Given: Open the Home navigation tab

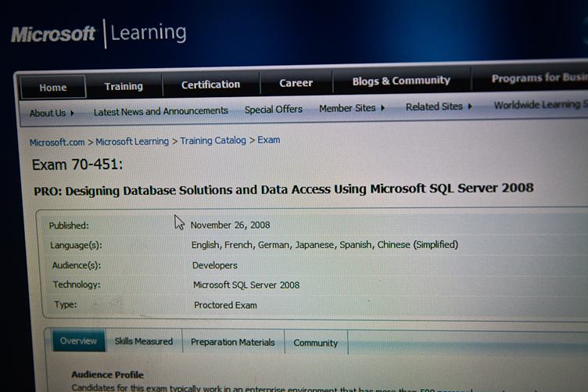Looking at the screenshot, I should pos(53,88).
